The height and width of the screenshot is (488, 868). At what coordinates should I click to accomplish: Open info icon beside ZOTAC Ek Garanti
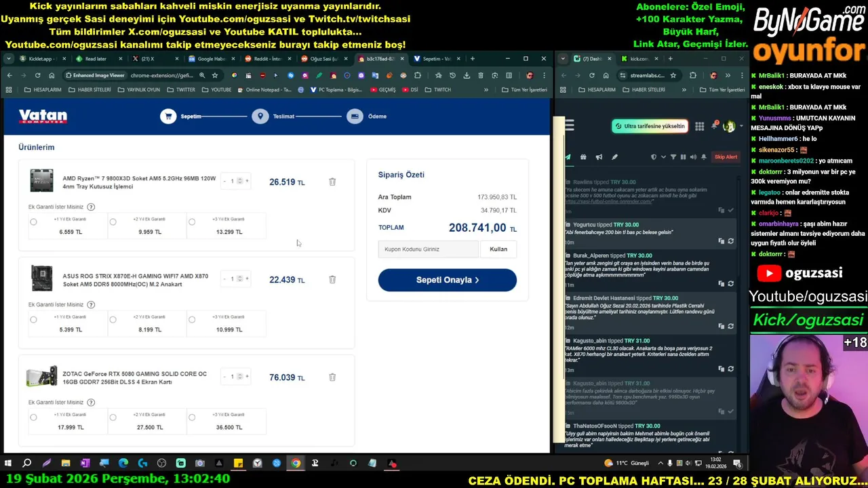(x=91, y=402)
